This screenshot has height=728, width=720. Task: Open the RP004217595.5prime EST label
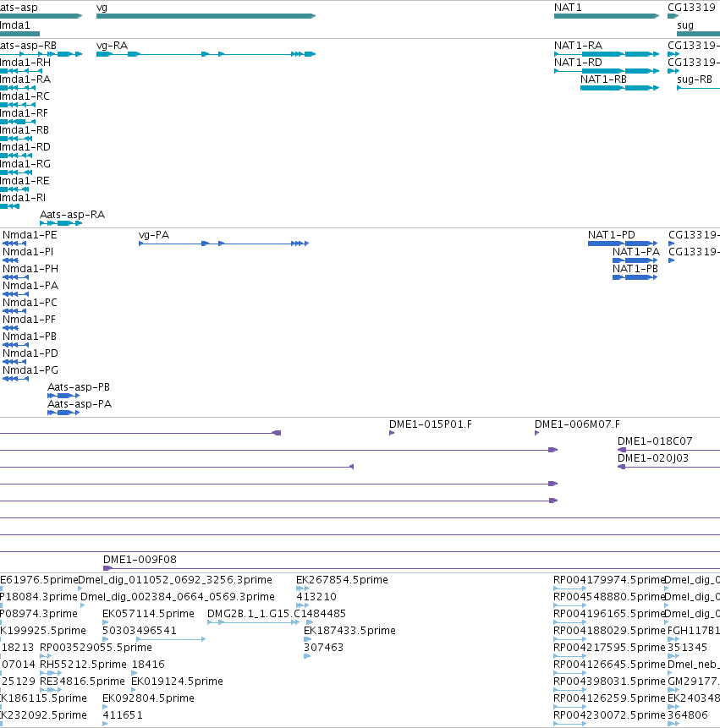point(609,647)
